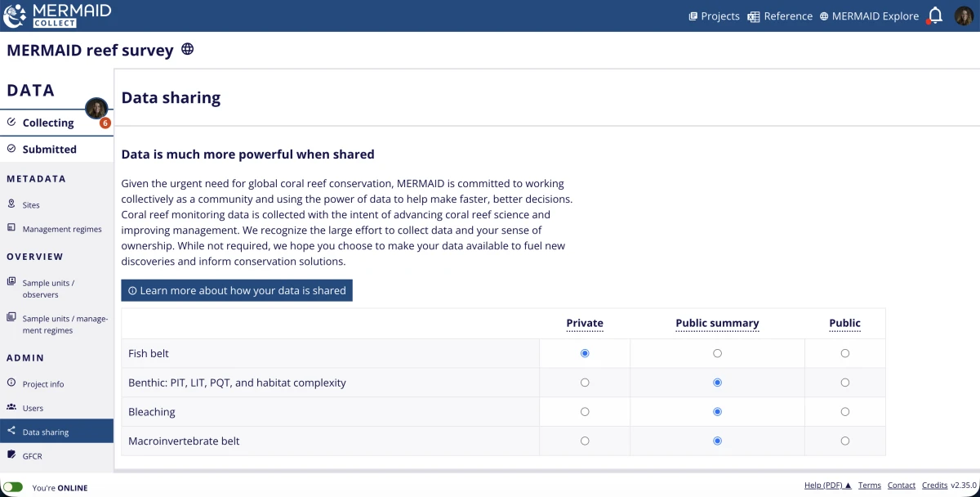
Task: Click the Public summary column header
Action: [x=717, y=323]
